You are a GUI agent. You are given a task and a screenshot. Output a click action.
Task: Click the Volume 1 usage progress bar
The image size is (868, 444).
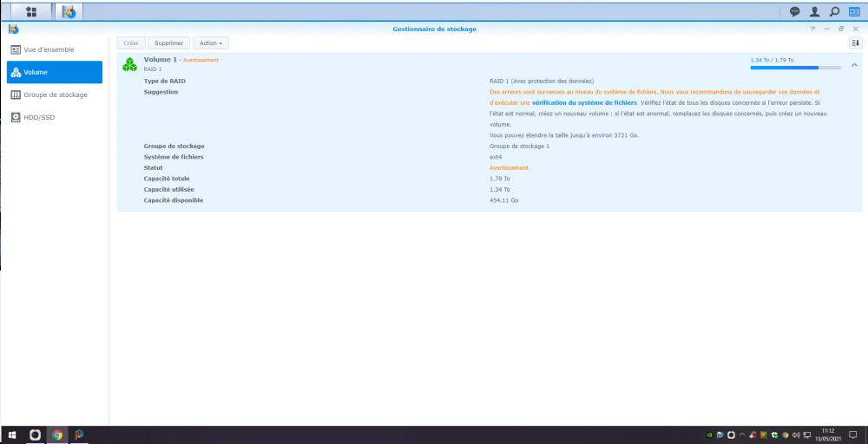tap(795, 68)
